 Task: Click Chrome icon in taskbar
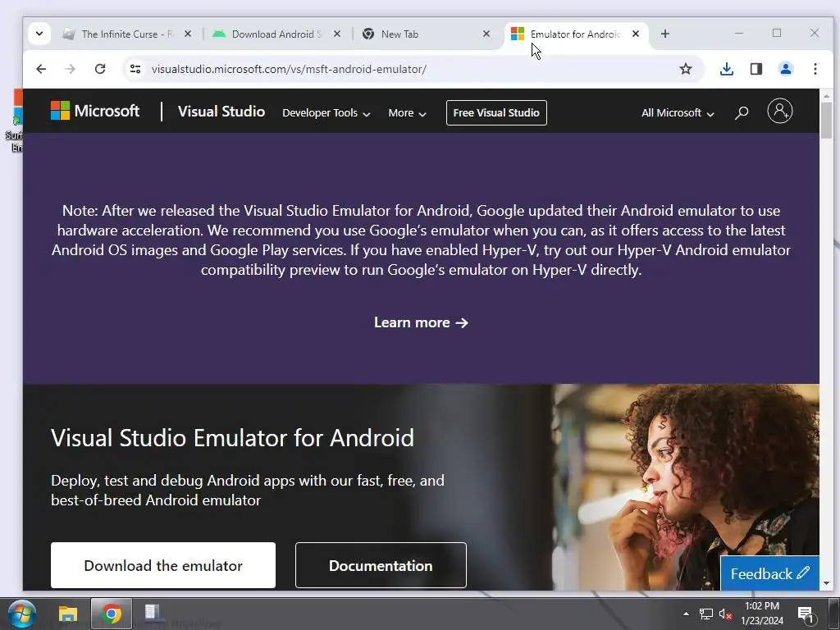tap(112, 614)
